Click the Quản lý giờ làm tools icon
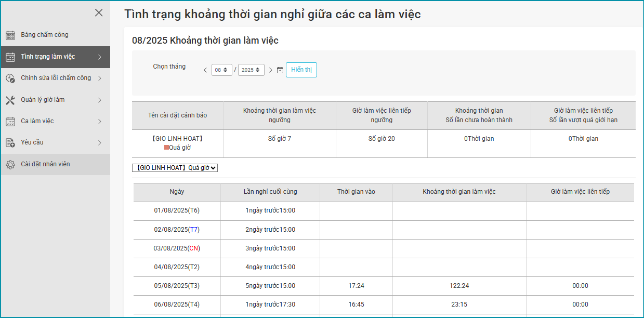644x318 pixels. pyautogui.click(x=10, y=100)
